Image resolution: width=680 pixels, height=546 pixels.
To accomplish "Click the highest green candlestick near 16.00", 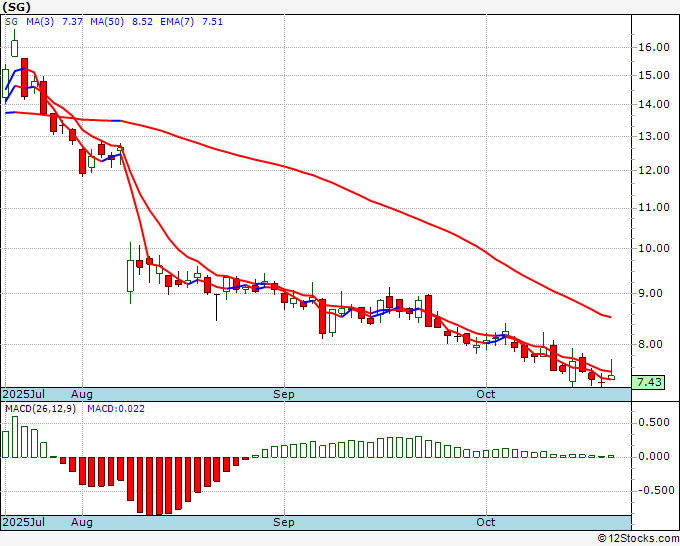I will pyautogui.click(x=14, y=48).
